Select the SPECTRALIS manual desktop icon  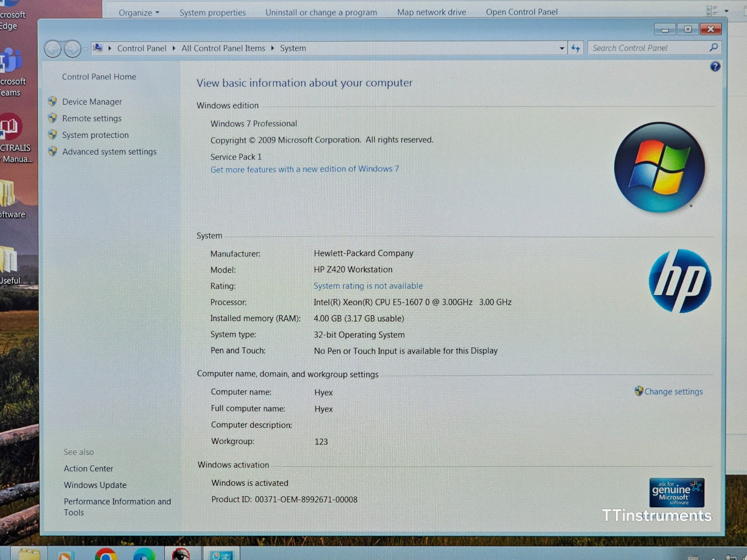pyautogui.click(x=15, y=139)
